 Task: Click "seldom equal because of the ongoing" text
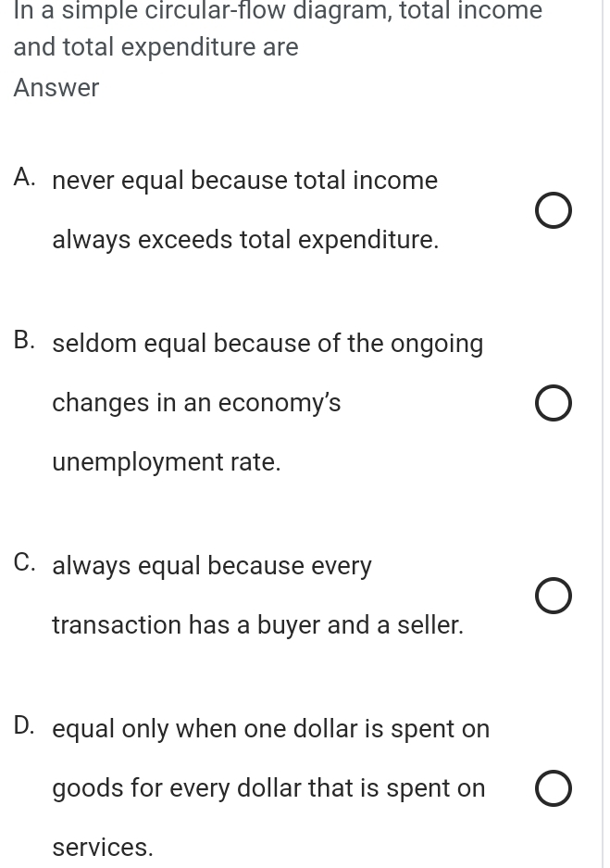(268, 344)
